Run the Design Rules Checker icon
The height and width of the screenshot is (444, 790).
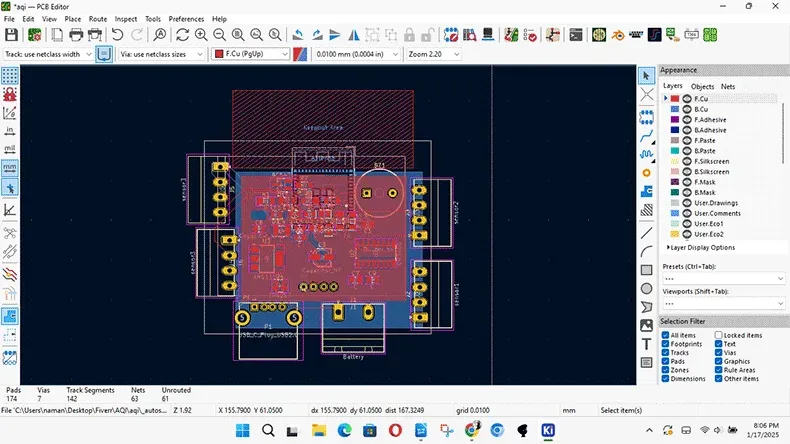[530, 35]
